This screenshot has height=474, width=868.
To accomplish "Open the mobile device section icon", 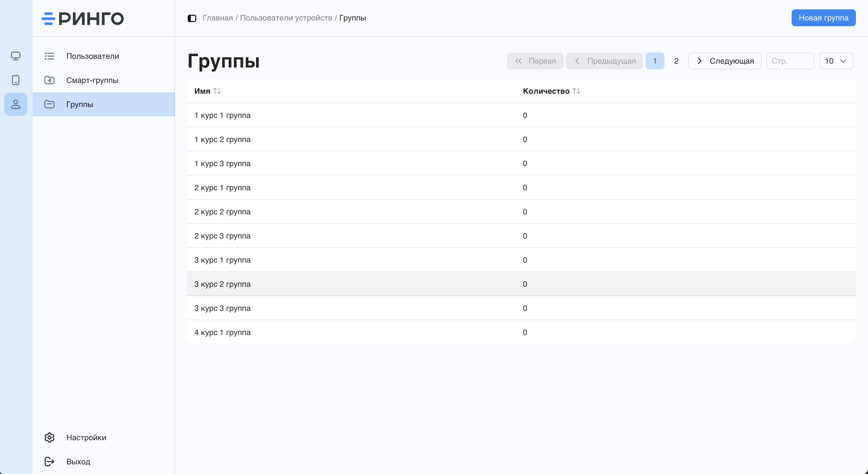I will pos(15,80).
